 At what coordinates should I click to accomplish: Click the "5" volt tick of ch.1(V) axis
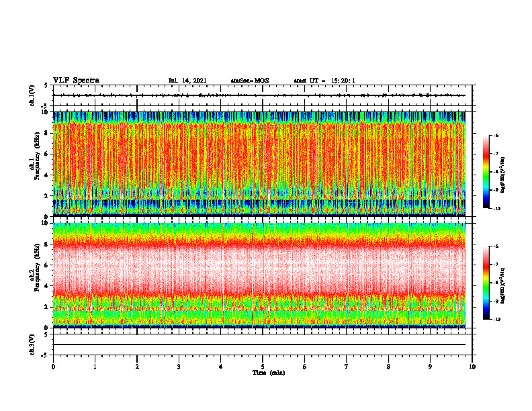point(46,85)
